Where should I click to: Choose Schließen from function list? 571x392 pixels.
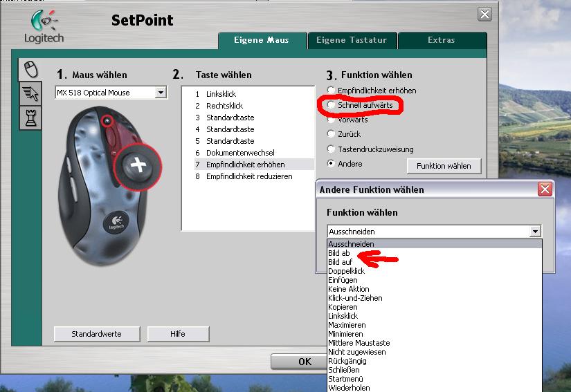click(435, 370)
